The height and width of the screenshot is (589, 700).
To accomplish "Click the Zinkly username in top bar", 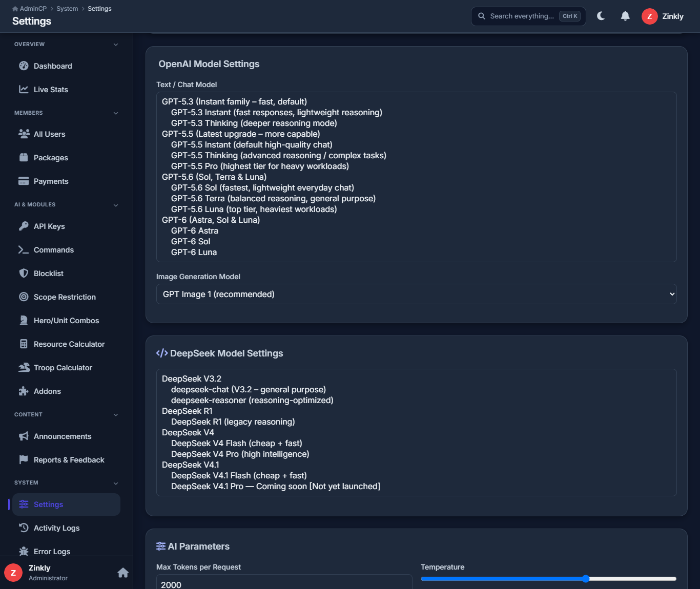I will point(673,16).
